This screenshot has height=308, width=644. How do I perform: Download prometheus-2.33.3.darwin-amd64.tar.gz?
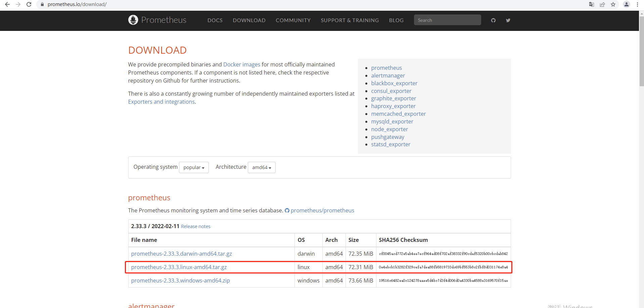pos(181,254)
